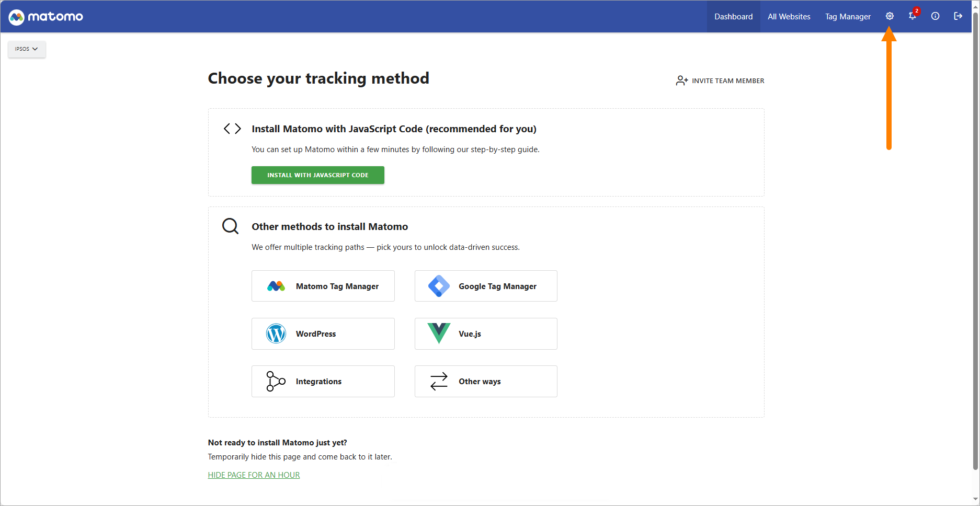This screenshot has width=980, height=506.
Task: Click the Temporarily hide this page text
Action: tap(300, 457)
